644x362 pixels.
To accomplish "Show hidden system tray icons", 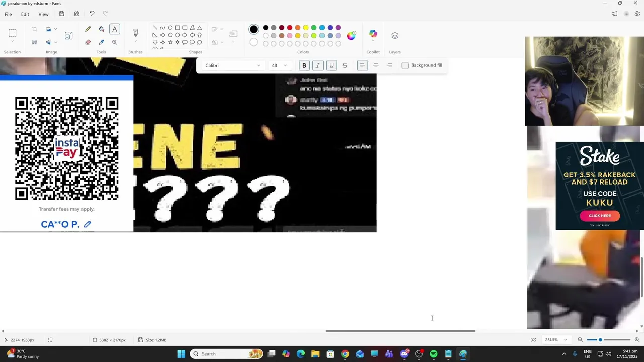I will click(x=564, y=354).
